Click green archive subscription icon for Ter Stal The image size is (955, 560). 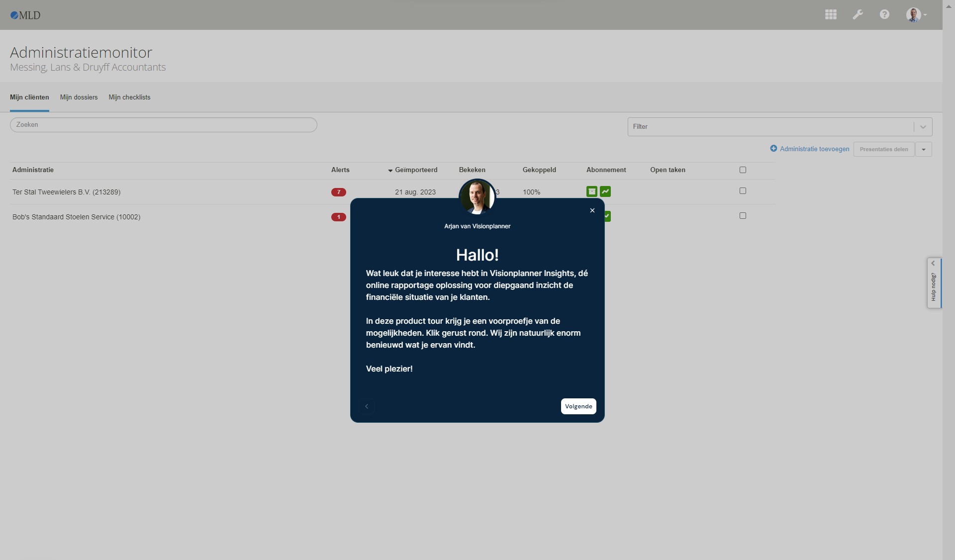point(591,191)
